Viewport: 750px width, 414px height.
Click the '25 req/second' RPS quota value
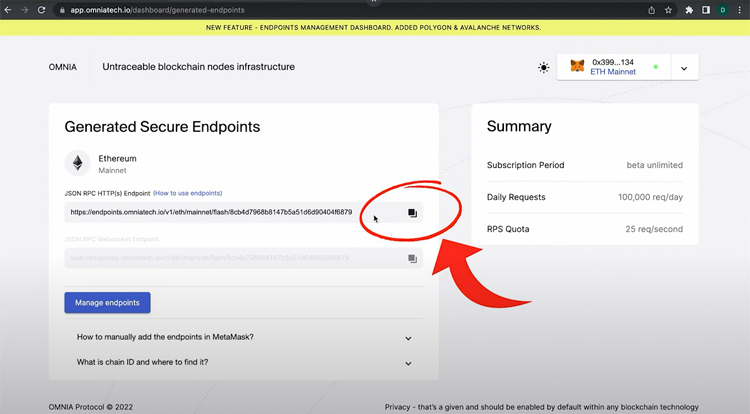tap(654, 229)
